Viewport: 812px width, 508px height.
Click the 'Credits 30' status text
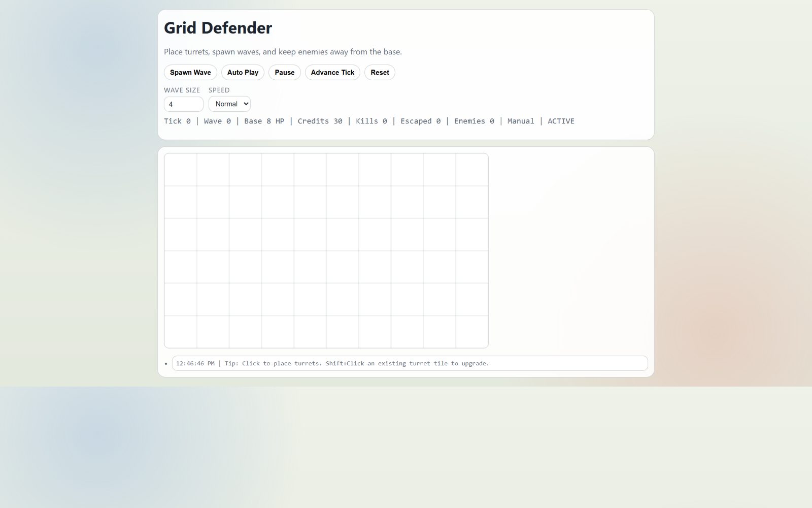pos(320,121)
